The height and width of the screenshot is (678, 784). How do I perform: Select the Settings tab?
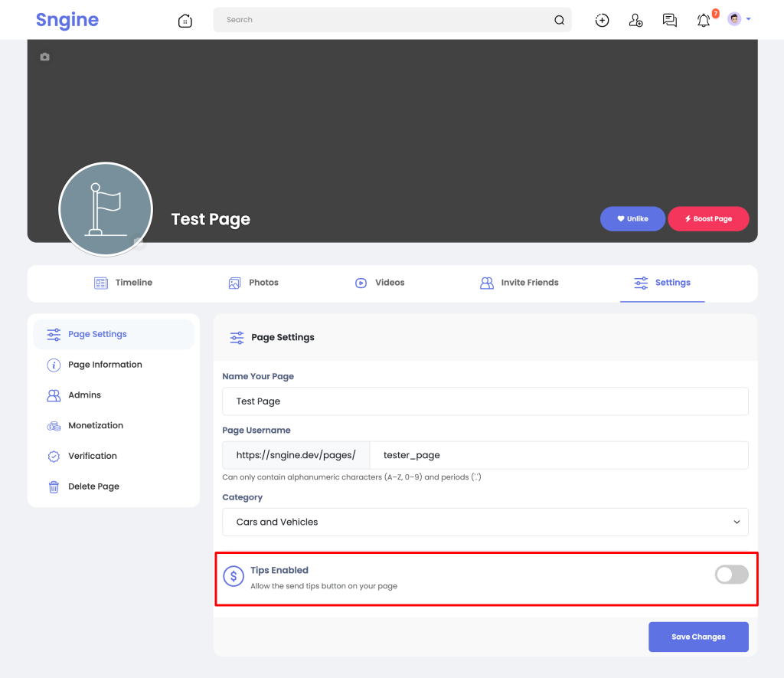coord(662,283)
